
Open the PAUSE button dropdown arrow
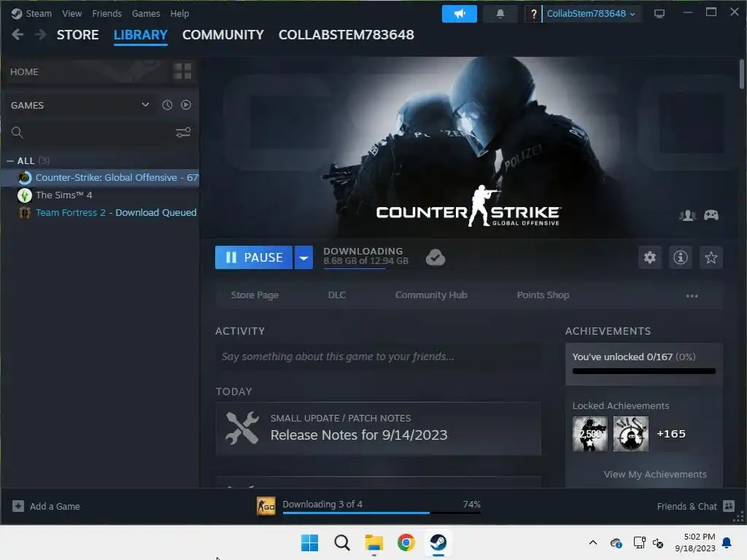pyautogui.click(x=303, y=257)
